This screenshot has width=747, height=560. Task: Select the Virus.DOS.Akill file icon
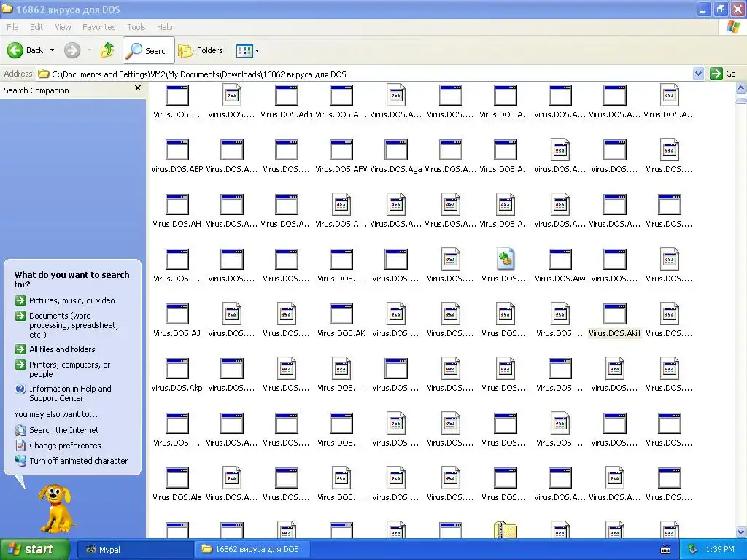tap(614, 314)
